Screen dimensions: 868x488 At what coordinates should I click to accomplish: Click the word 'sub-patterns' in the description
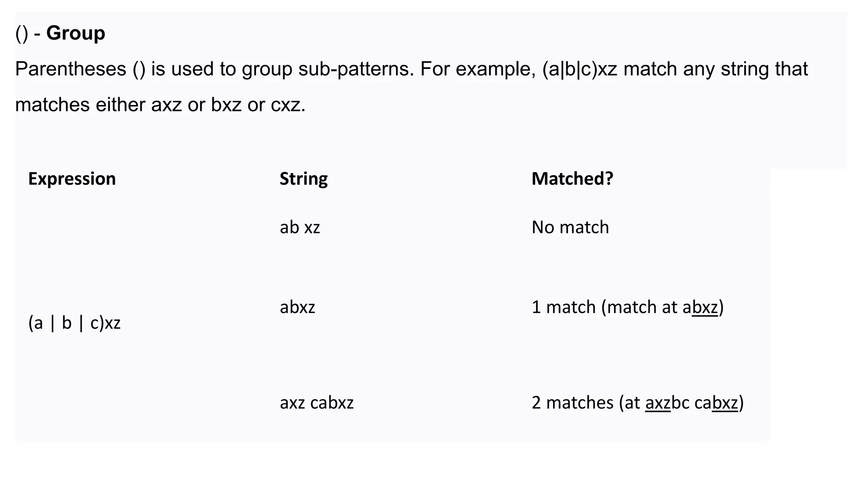tap(355, 69)
